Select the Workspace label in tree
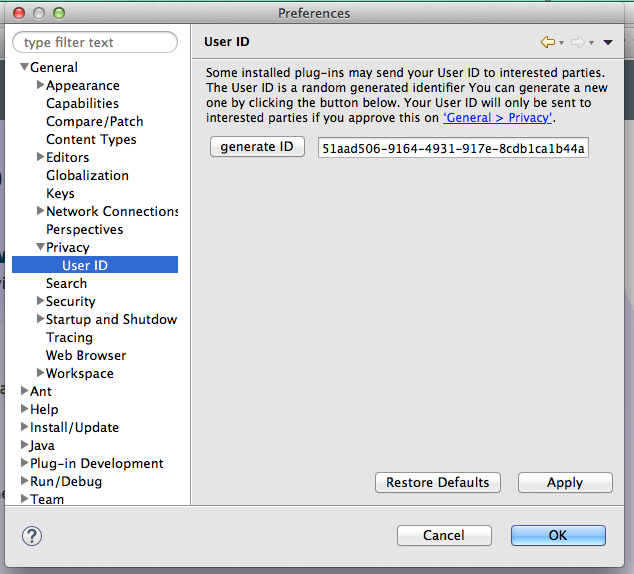634x574 pixels. point(80,373)
